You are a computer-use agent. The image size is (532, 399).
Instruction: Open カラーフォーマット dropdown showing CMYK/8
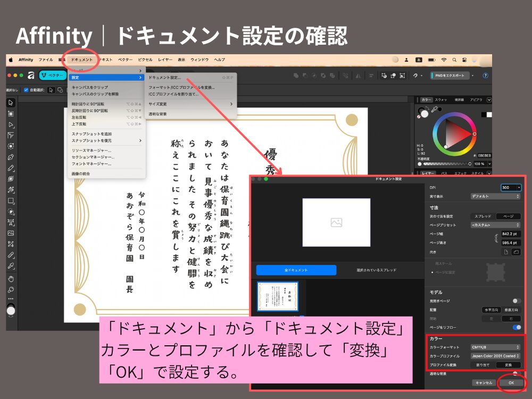point(495,347)
